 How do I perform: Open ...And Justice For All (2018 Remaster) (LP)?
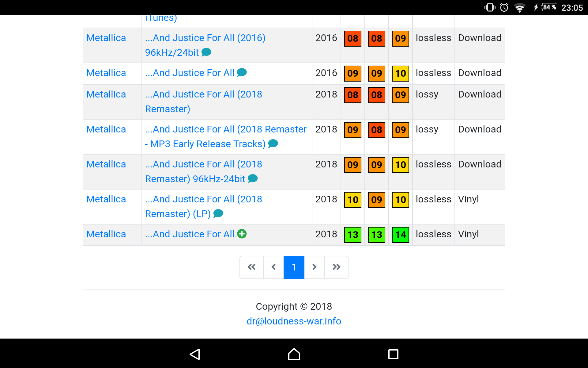pyautogui.click(x=204, y=206)
